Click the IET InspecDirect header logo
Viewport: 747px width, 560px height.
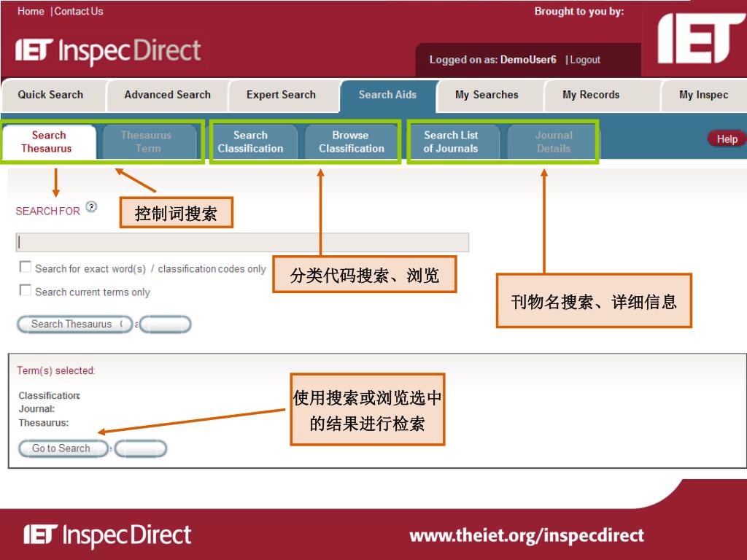[108, 50]
